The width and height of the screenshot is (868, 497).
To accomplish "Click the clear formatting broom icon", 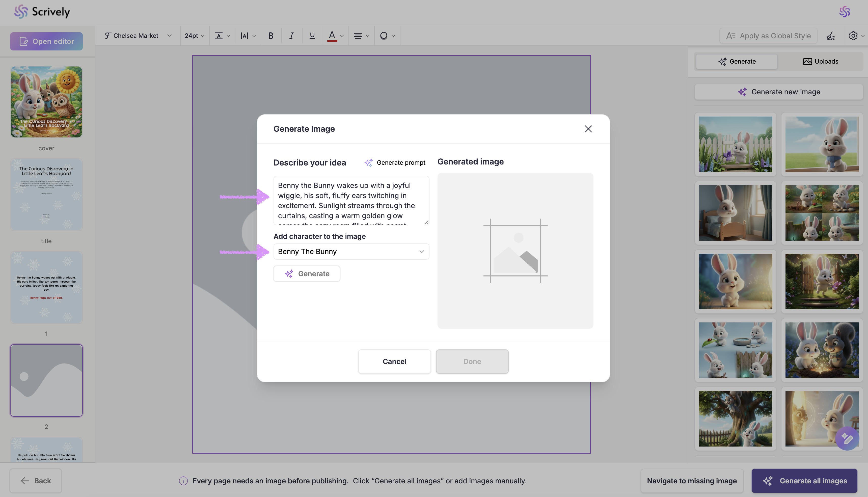I will pos(830,36).
